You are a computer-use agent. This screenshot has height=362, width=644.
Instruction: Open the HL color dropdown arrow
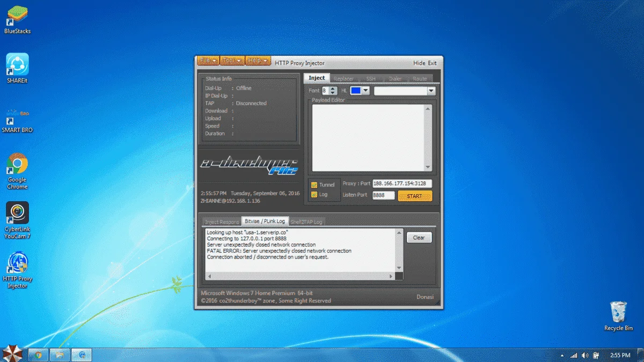click(x=366, y=91)
